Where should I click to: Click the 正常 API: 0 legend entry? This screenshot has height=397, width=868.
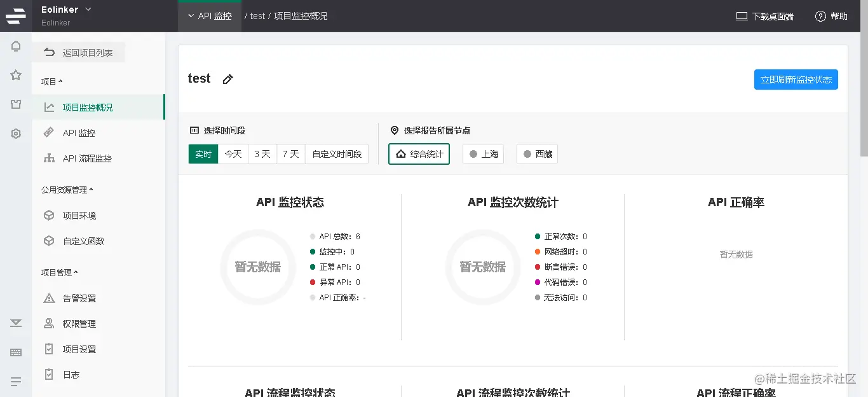(x=335, y=267)
